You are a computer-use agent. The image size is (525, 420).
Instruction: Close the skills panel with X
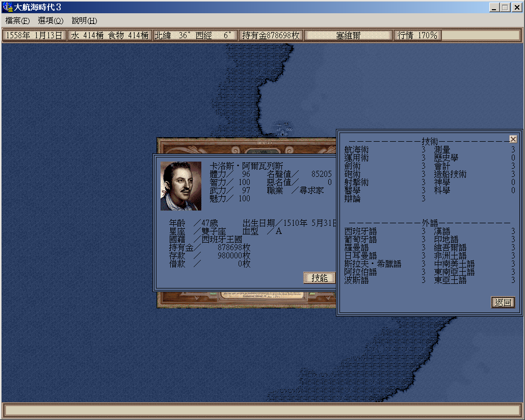pos(513,139)
